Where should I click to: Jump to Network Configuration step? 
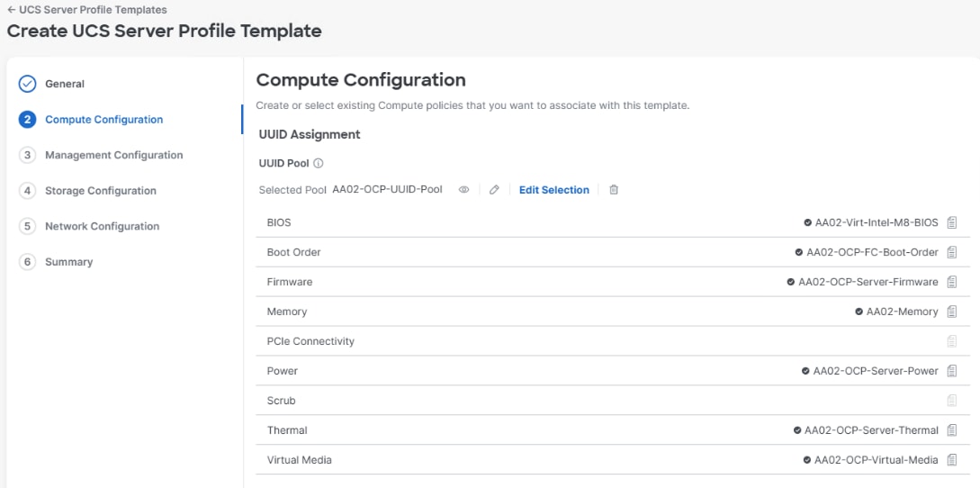pyautogui.click(x=102, y=227)
